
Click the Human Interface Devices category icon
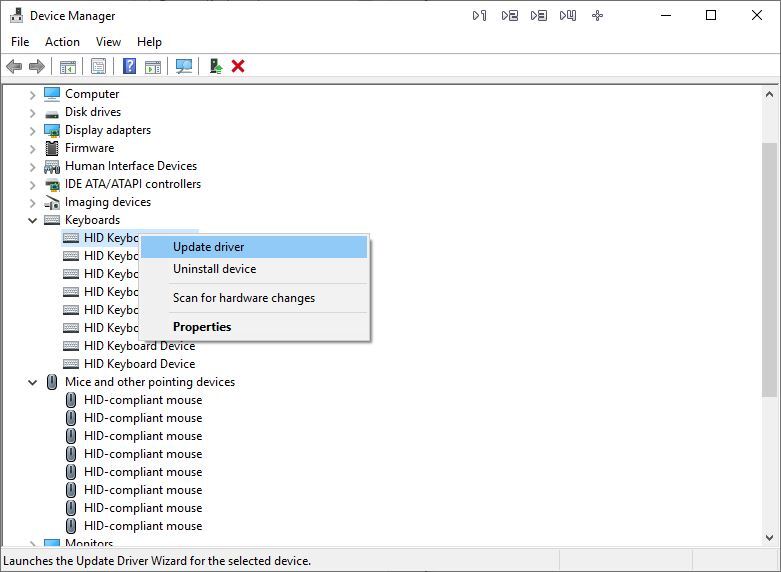click(x=52, y=166)
